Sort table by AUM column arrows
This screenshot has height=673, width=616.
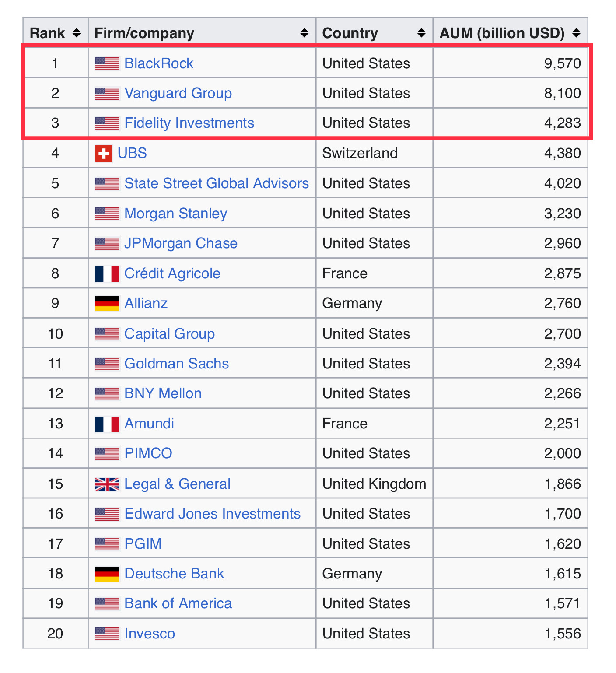pyautogui.click(x=576, y=33)
